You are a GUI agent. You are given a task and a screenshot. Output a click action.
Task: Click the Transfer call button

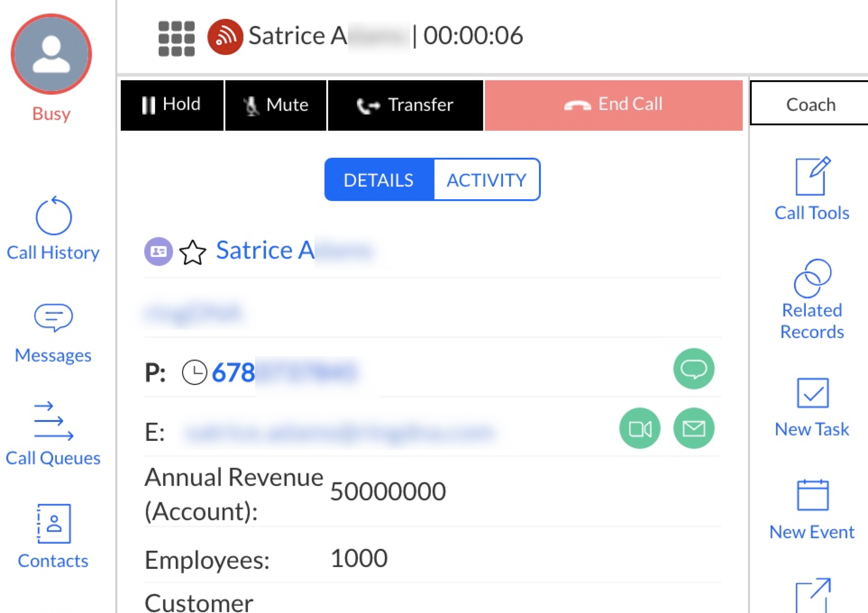tap(405, 105)
